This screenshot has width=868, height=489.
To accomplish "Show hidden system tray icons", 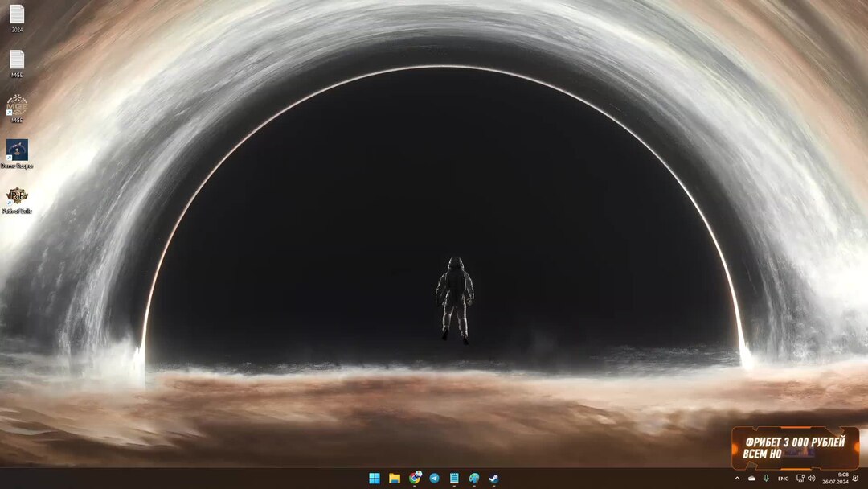I will 737,478.
